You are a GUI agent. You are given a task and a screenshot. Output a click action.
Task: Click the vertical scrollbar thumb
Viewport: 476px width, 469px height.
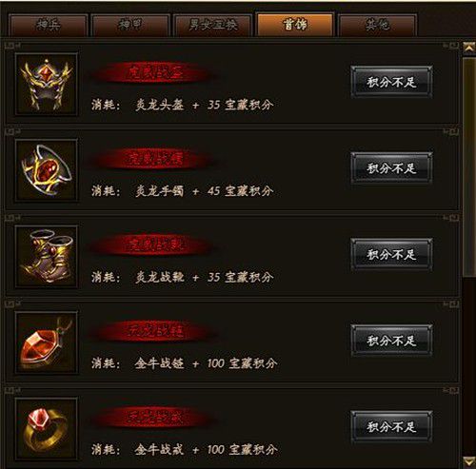coord(469,166)
